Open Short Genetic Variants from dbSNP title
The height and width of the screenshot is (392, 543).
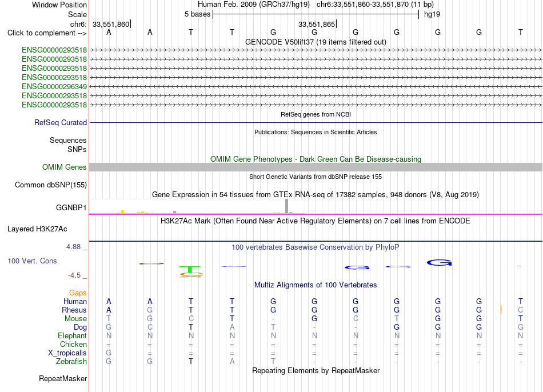(316, 177)
